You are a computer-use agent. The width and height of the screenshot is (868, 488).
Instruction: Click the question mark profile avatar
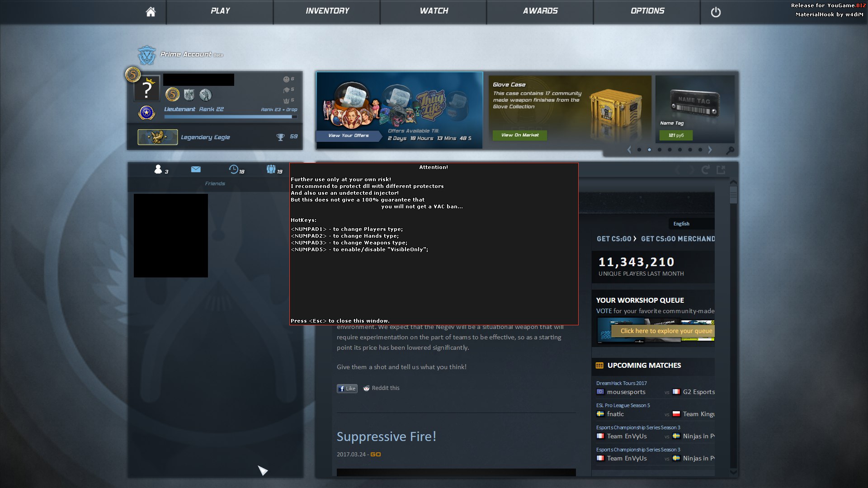147,89
